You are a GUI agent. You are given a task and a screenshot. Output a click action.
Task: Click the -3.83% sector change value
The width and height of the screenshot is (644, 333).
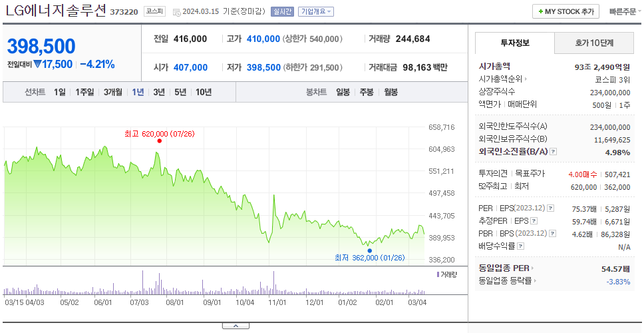[x=618, y=282]
